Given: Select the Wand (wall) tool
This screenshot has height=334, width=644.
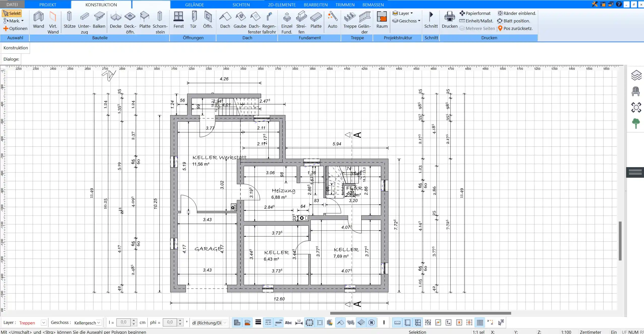Looking at the screenshot, I should click(39, 20).
